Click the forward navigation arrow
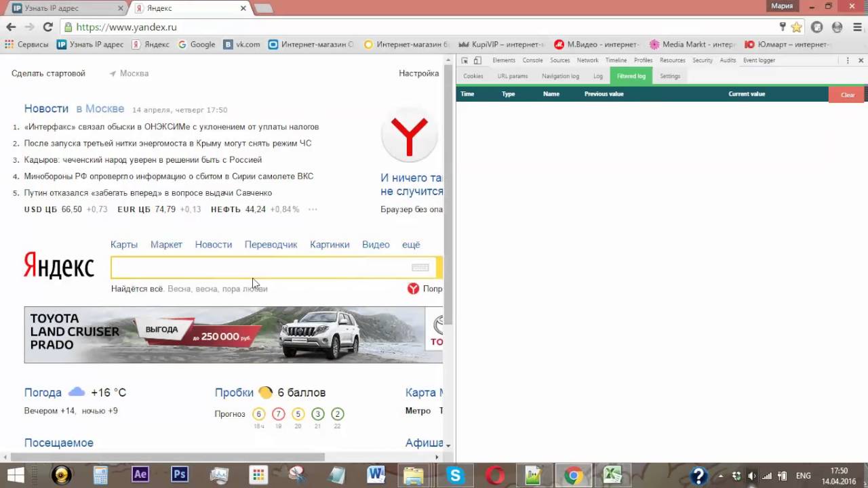 pyautogui.click(x=29, y=27)
